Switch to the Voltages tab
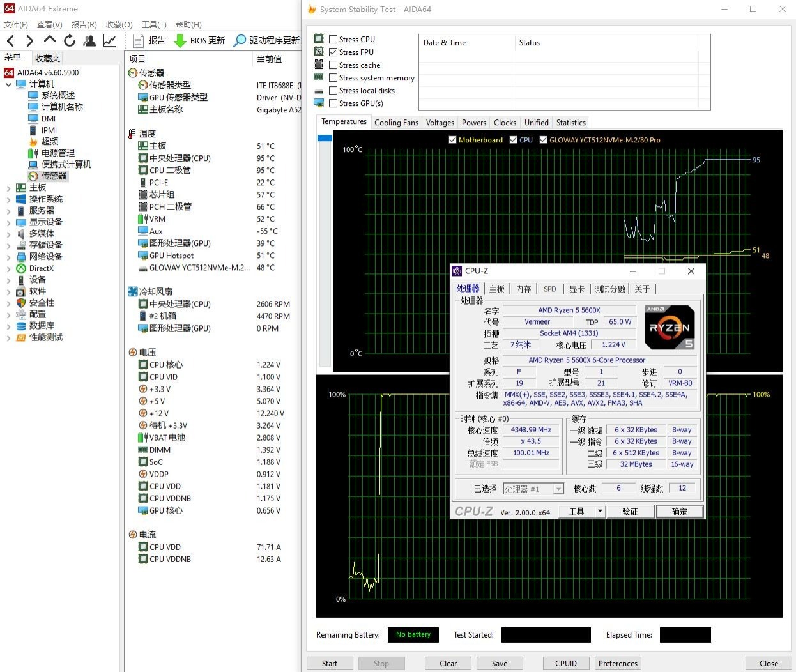Image resolution: width=796 pixels, height=672 pixels. point(440,123)
